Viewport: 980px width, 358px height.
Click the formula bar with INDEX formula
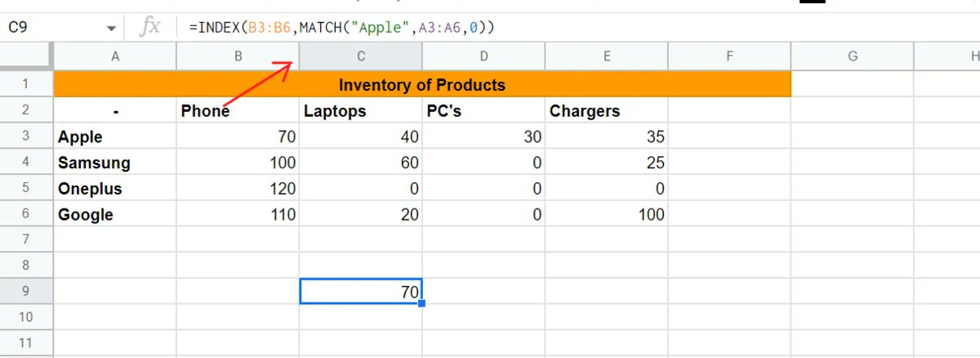tap(580, 28)
